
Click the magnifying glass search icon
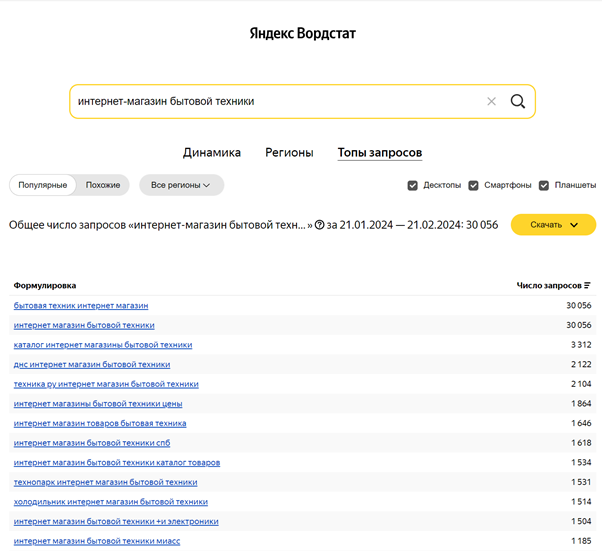point(518,101)
